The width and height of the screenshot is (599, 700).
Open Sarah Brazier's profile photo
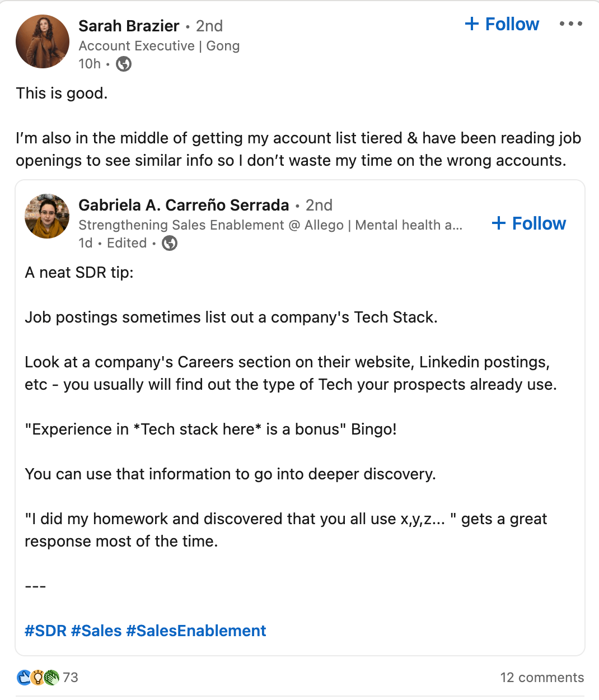click(x=43, y=41)
